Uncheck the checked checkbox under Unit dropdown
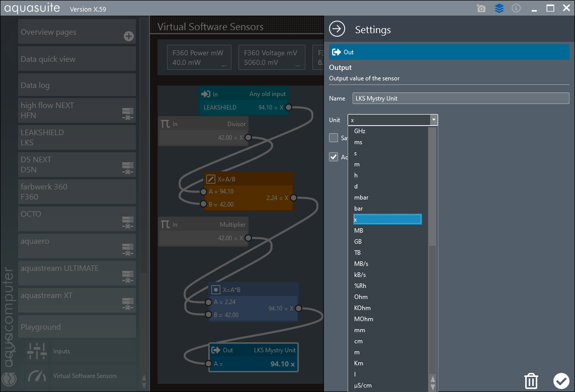Viewport: 575px width, 392px height. point(334,157)
